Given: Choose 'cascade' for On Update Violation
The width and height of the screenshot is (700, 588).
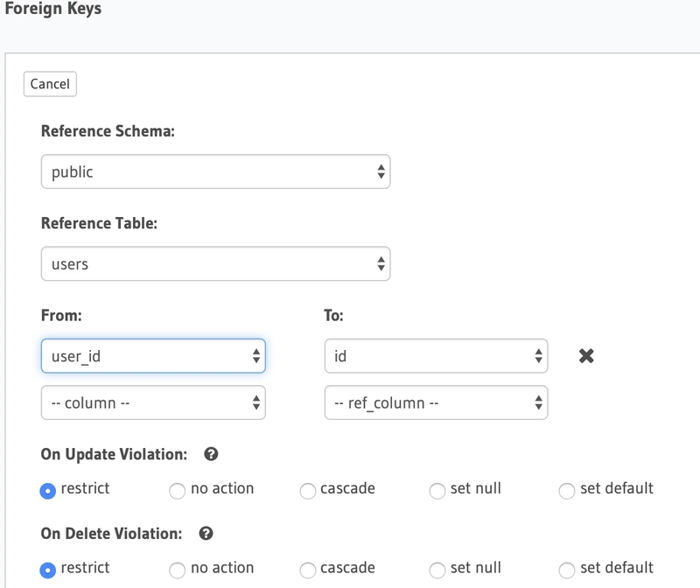Looking at the screenshot, I should (x=307, y=491).
